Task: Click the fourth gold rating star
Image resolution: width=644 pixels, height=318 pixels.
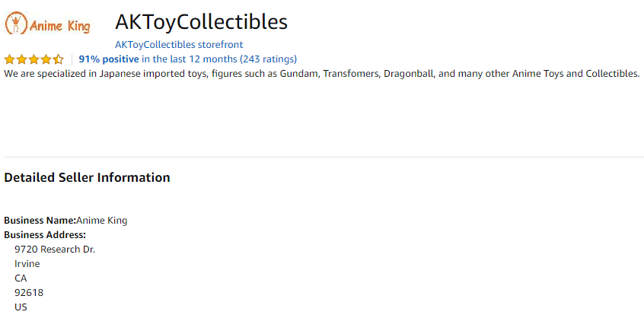Action: [x=46, y=59]
